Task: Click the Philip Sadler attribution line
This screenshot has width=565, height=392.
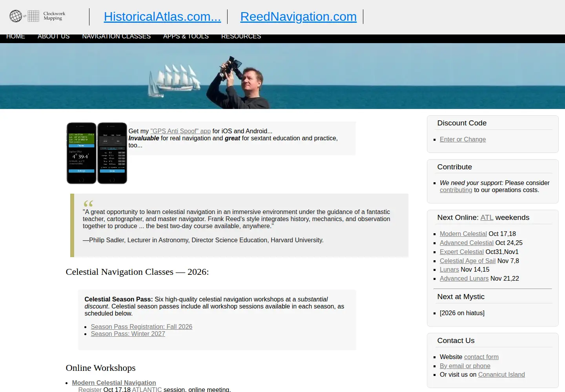Action: 203,240
